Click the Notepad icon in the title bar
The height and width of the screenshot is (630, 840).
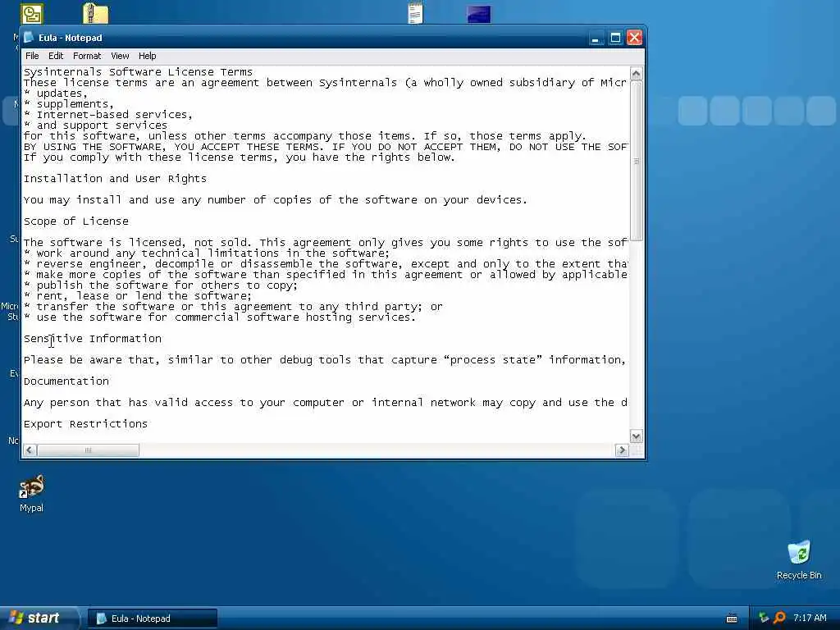pos(30,38)
